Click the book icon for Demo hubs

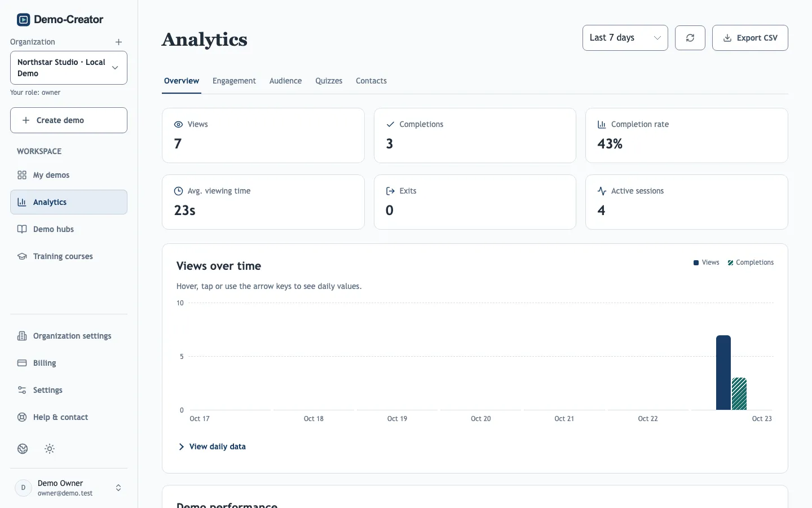click(22, 229)
